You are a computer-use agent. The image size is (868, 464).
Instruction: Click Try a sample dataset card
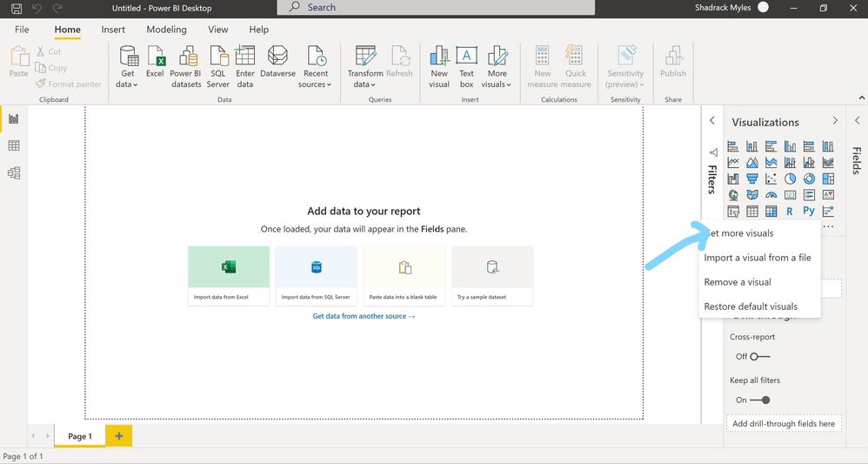point(492,276)
